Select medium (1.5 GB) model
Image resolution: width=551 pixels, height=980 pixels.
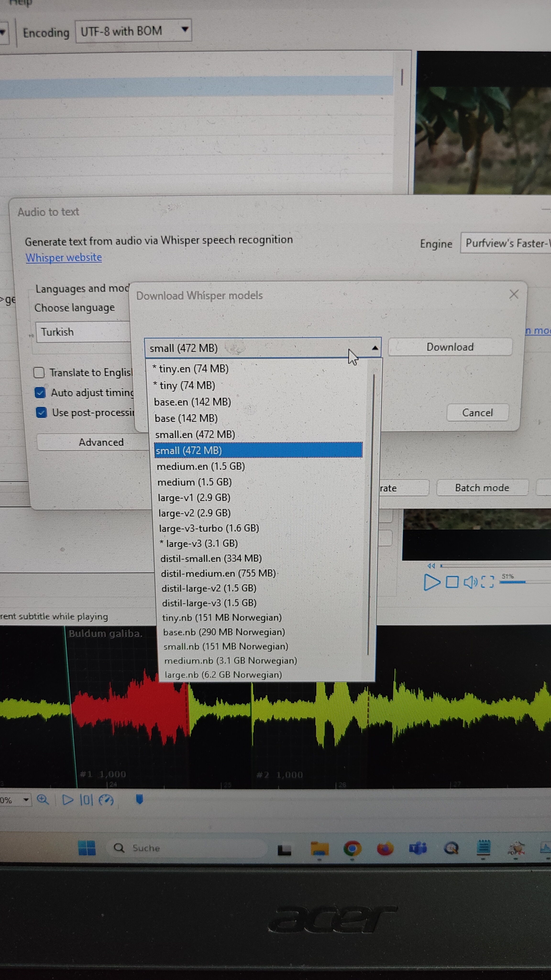click(x=195, y=482)
